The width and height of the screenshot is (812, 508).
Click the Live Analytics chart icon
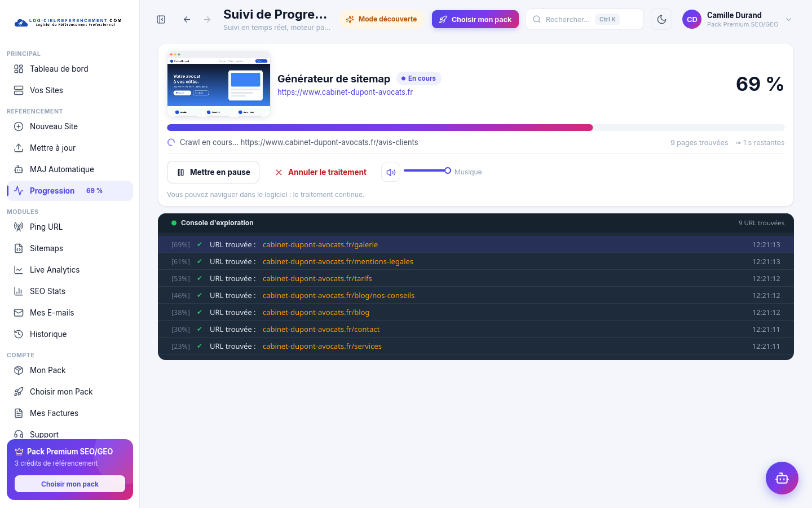pos(19,270)
